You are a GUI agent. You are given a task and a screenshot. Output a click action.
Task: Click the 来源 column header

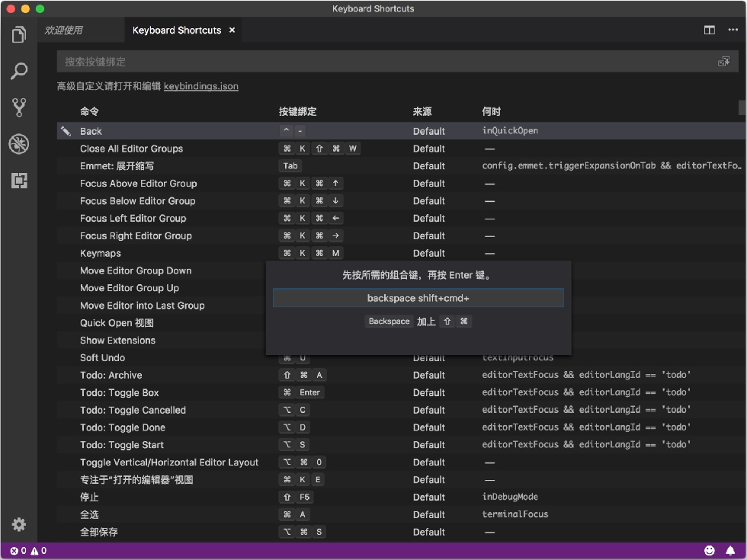tap(422, 111)
